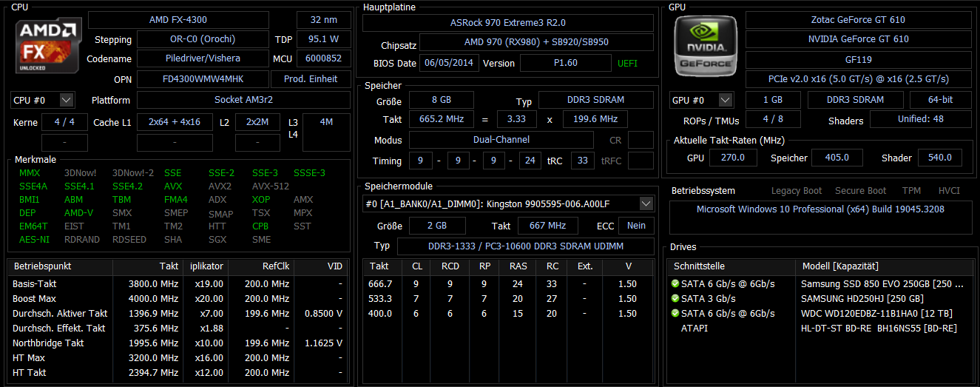Click the ECC value Nein
This screenshot has width=980, height=387.
pyautogui.click(x=636, y=226)
